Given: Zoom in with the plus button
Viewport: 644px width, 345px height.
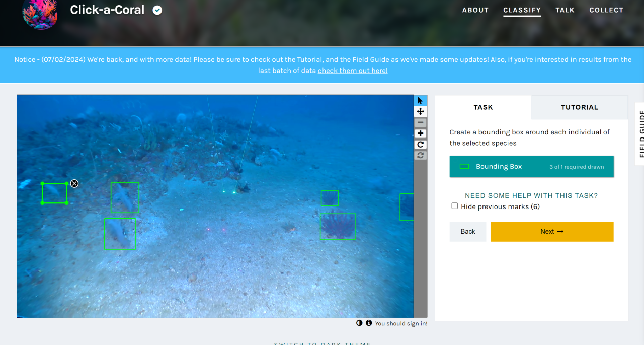Looking at the screenshot, I should click(420, 133).
